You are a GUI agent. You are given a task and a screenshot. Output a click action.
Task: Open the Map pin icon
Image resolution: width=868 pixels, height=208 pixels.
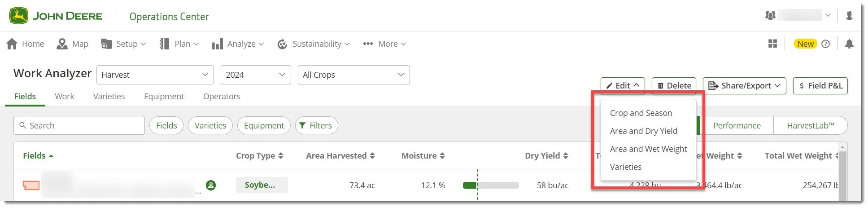point(62,44)
